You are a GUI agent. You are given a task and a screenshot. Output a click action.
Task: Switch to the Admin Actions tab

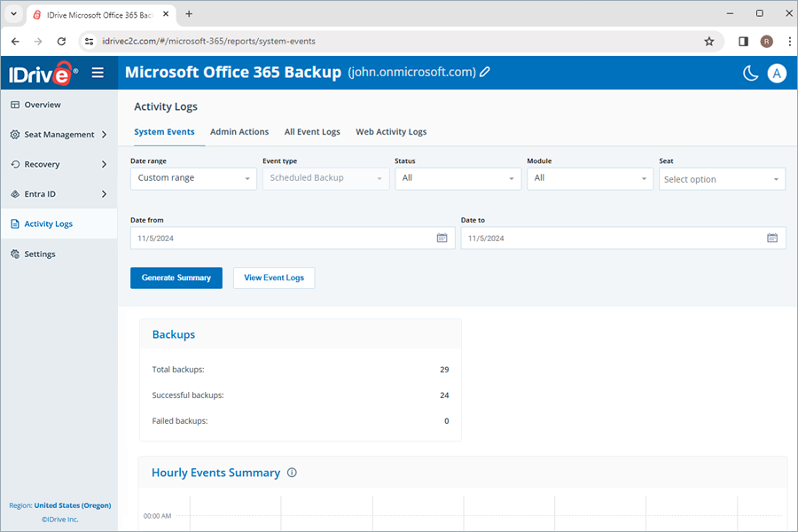[239, 132]
